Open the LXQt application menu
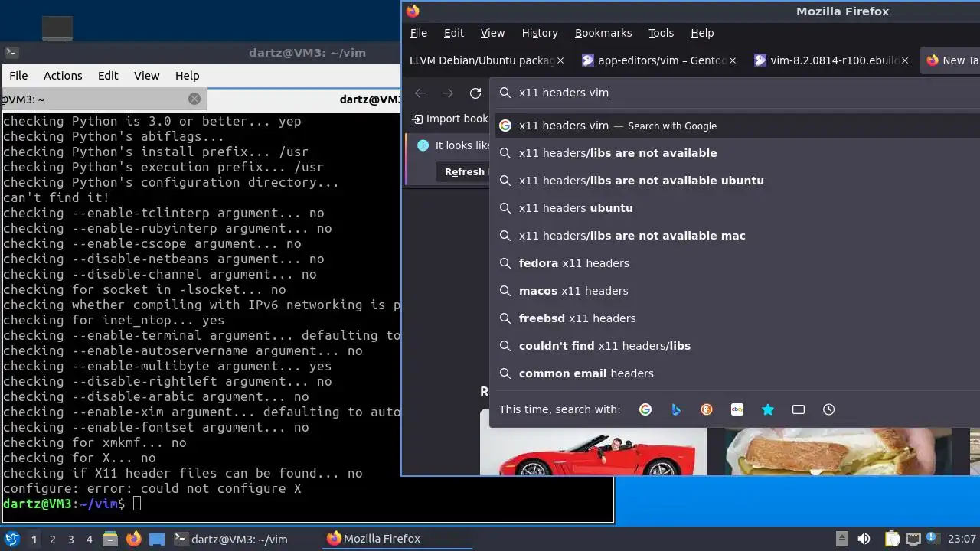Image resolution: width=980 pixels, height=551 pixels. point(11,539)
